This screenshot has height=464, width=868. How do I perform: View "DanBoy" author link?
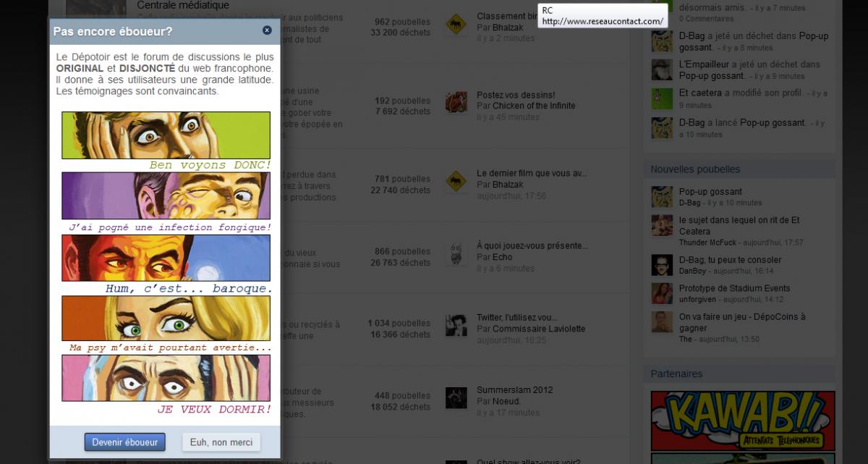(x=693, y=271)
